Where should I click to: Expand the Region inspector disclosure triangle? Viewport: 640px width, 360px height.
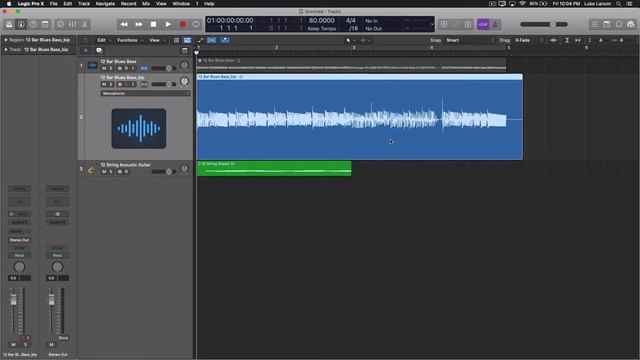[x=6, y=40]
